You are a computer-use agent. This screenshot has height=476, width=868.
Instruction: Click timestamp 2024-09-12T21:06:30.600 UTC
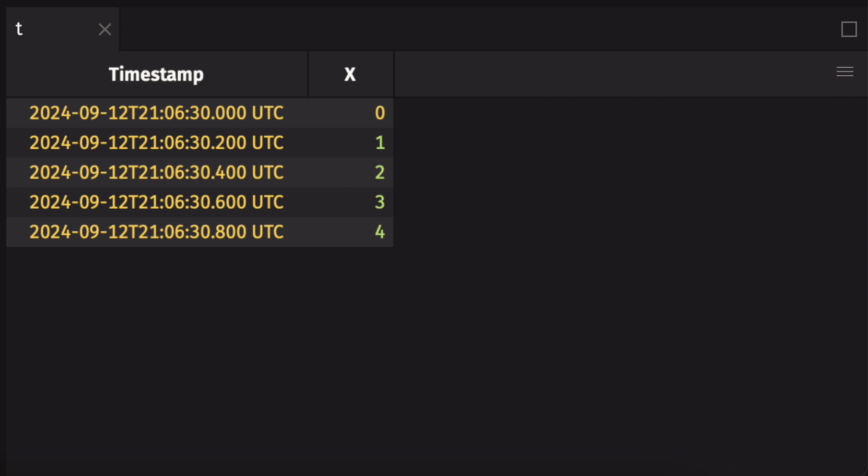coord(156,202)
